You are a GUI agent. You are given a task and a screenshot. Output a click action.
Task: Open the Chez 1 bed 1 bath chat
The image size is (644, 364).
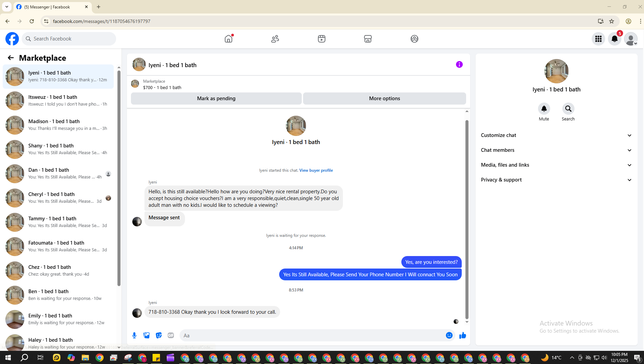tap(58, 271)
